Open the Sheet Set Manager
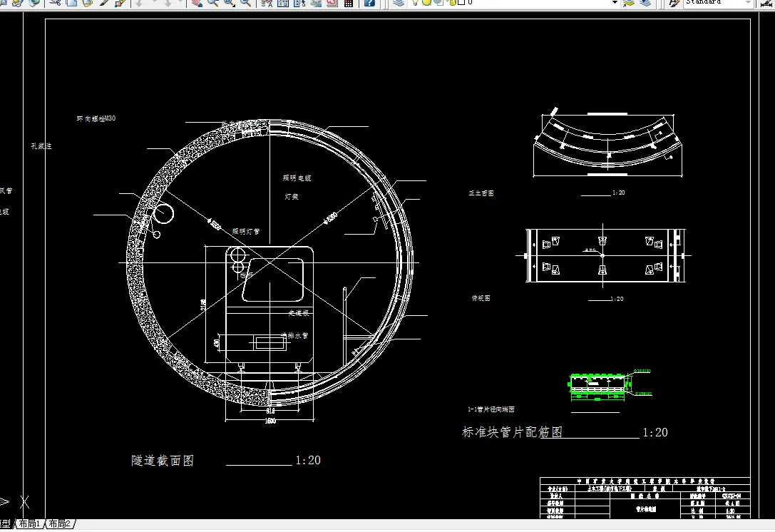775x532 pixels. (316, 2)
